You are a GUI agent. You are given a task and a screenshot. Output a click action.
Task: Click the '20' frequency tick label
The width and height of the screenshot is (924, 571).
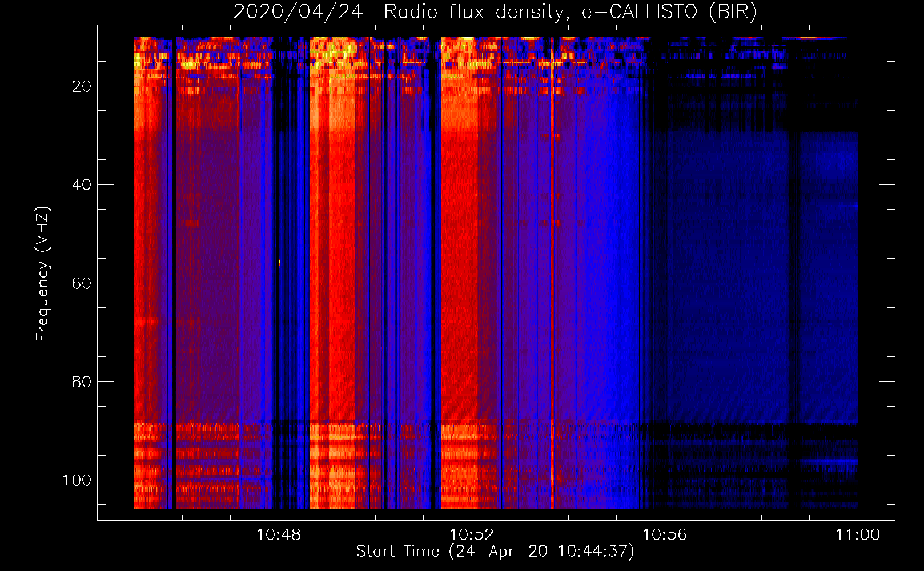point(82,86)
